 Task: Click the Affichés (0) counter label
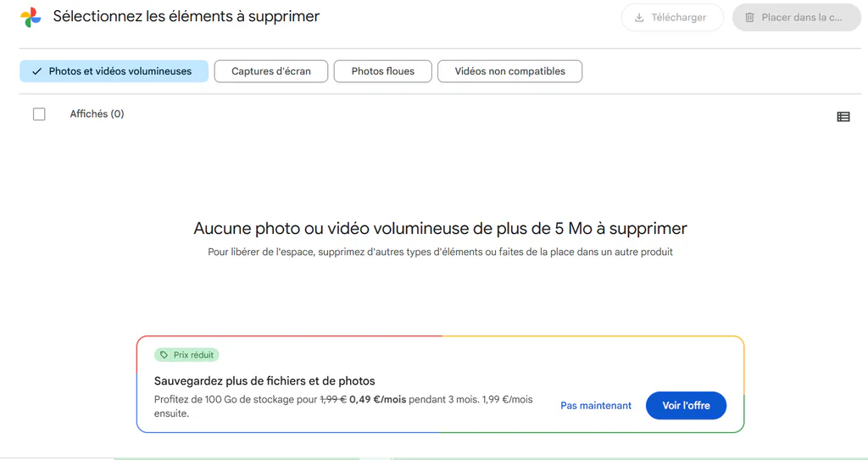pyautogui.click(x=97, y=114)
